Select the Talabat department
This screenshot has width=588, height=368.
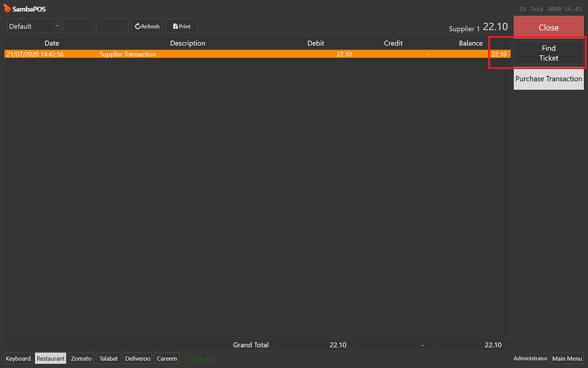click(x=109, y=358)
